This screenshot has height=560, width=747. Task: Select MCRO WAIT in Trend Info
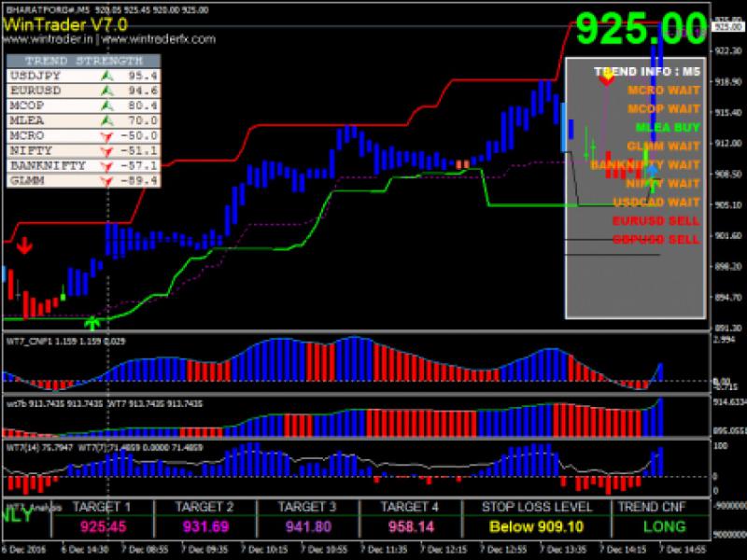click(x=664, y=90)
